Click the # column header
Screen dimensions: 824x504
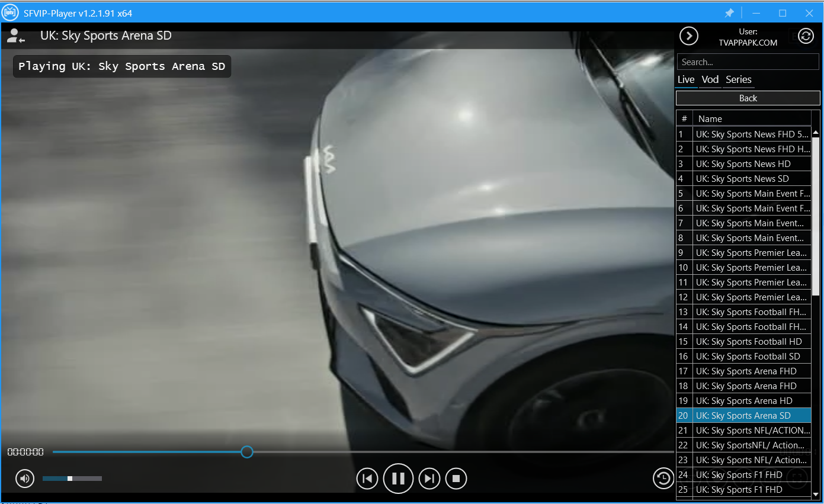[x=684, y=118]
